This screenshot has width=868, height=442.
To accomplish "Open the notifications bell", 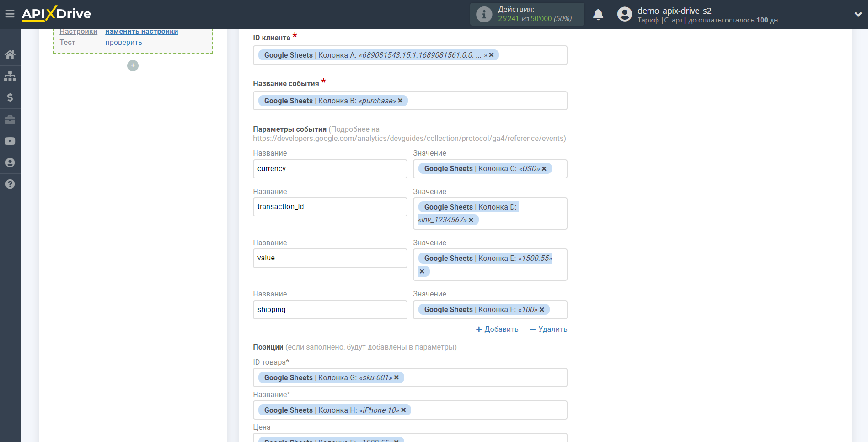I will tap(598, 14).
